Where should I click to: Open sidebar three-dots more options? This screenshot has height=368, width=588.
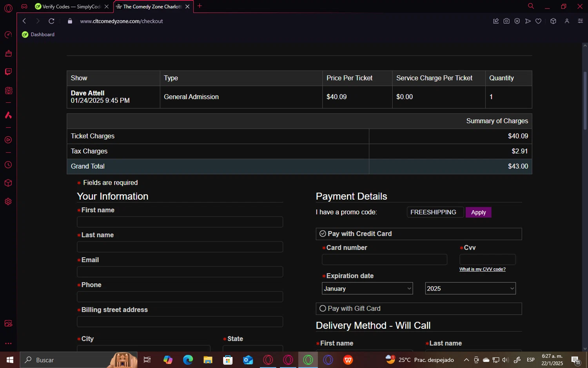click(8, 344)
